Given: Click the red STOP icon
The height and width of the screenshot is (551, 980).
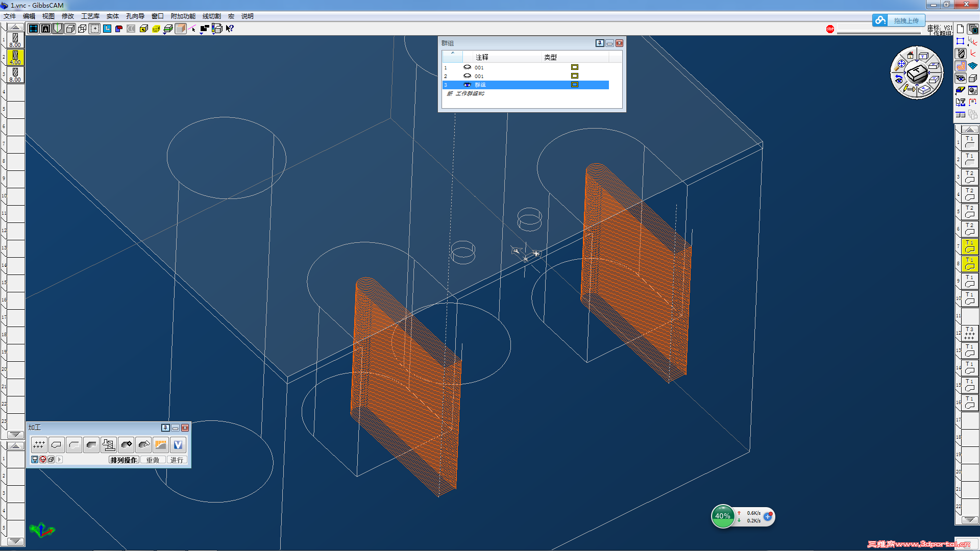Looking at the screenshot, I should (830, 29).
